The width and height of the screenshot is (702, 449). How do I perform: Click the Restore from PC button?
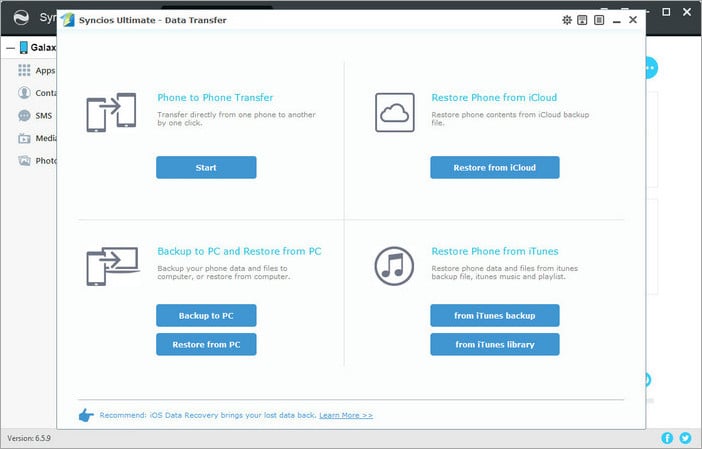[206, 344]
